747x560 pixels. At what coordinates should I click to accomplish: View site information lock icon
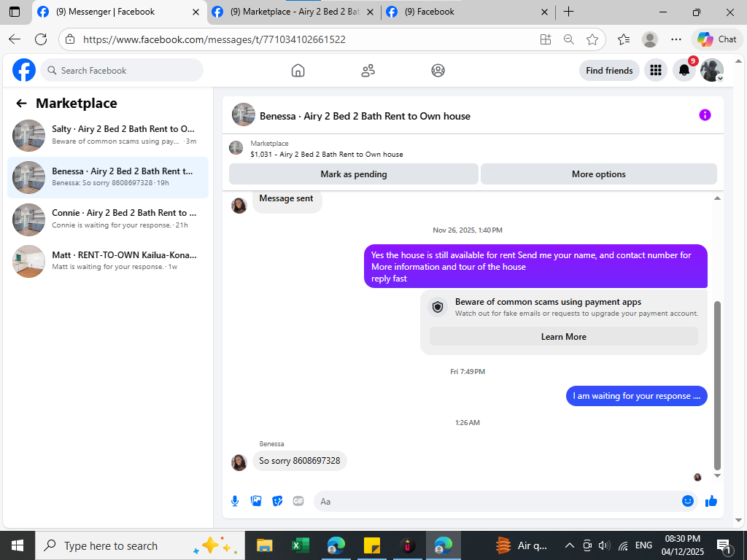click(70, 39)
